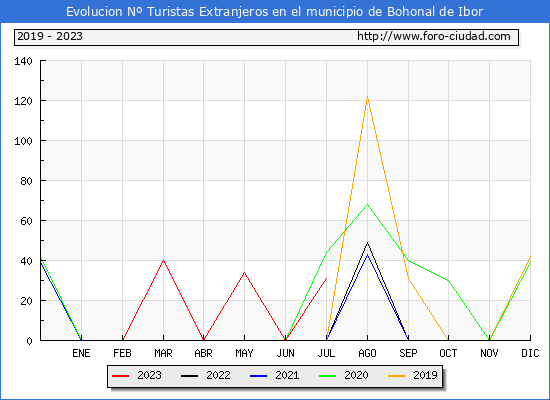Click the MAR month axis label
Image resolution: width=550 pixels, height=400 pixels.
point(163,353)
